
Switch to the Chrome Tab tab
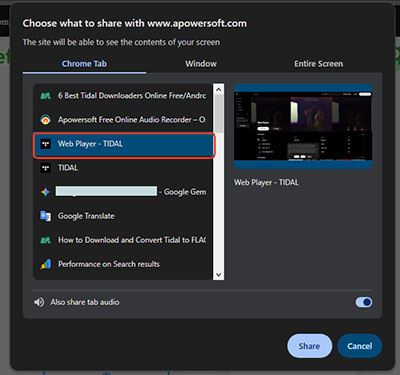84,64
